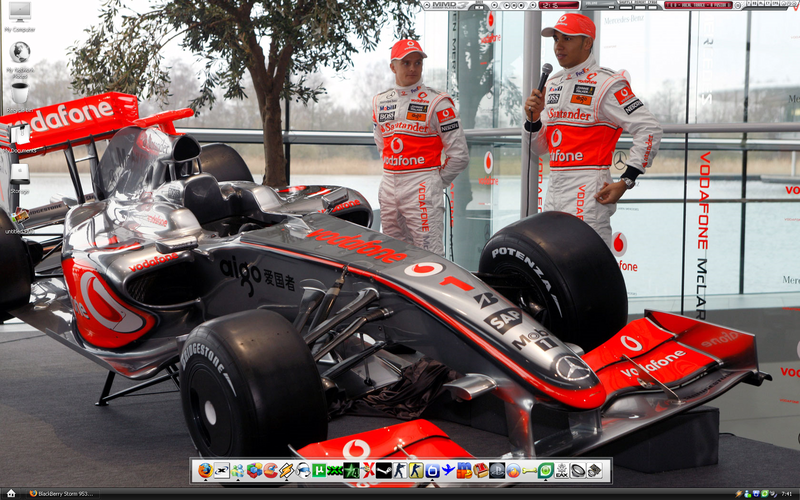The image size is (800, 500).
Task: Click the yellow key dock icon
Action: [x=529, y=470]
